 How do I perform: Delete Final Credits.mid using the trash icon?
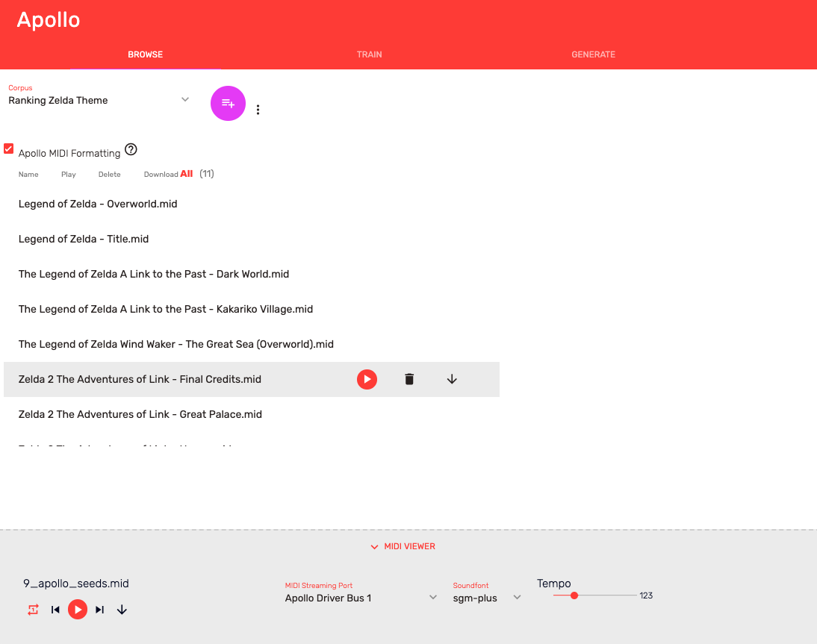click(x=409, y=379)
